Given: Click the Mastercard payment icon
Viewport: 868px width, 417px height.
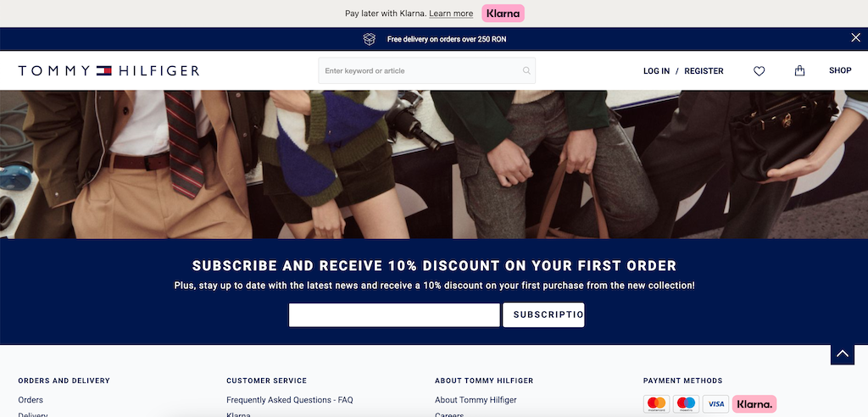Looking at the screenshot, I should tap(657, 403).
